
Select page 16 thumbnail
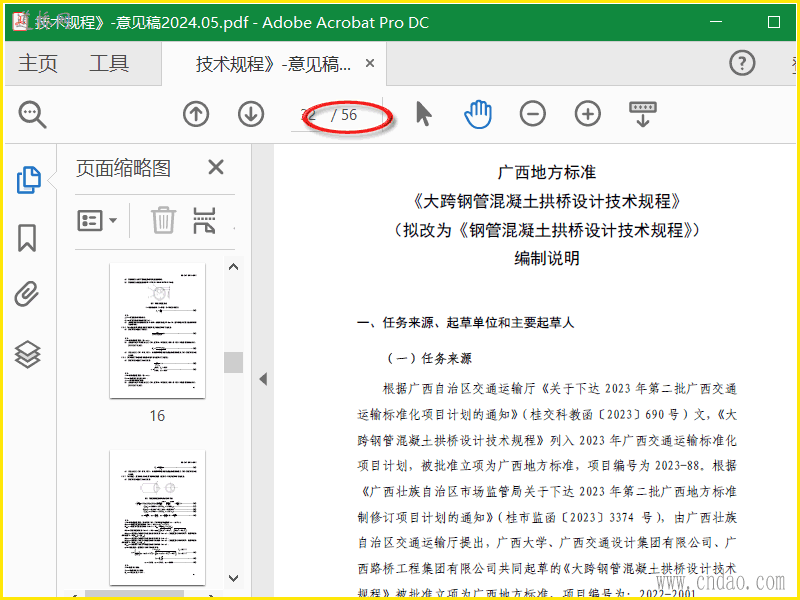tap(158, 331)
